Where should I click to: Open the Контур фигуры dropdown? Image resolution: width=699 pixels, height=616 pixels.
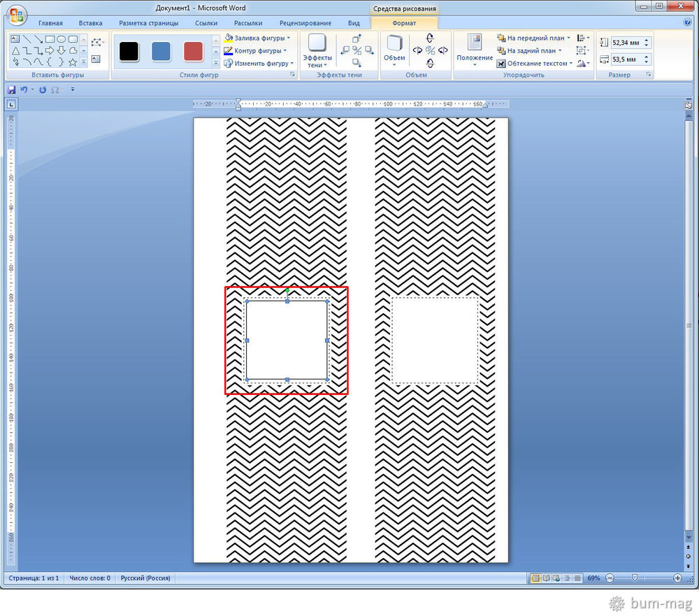point(255,50)
